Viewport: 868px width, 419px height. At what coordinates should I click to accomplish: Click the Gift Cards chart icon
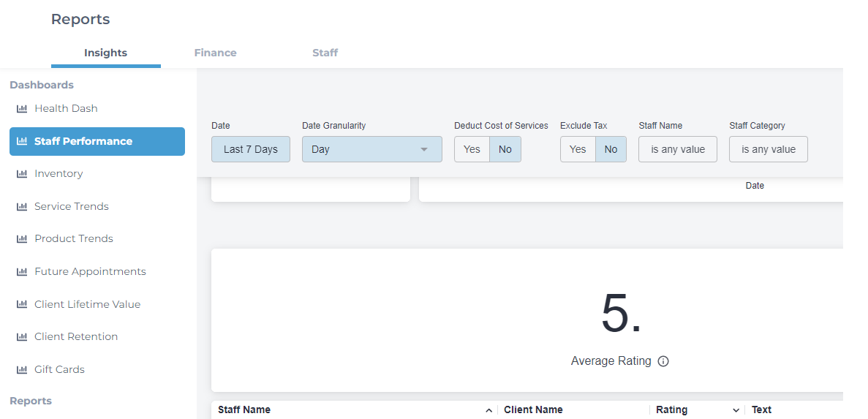[22, 369]
